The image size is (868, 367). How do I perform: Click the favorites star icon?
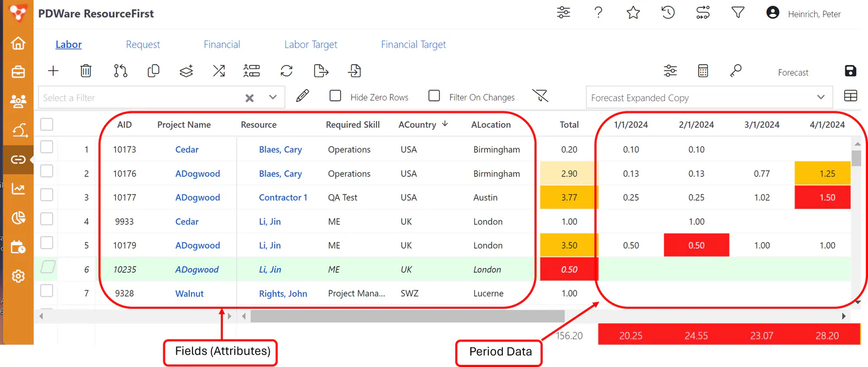tap(633, 12)
